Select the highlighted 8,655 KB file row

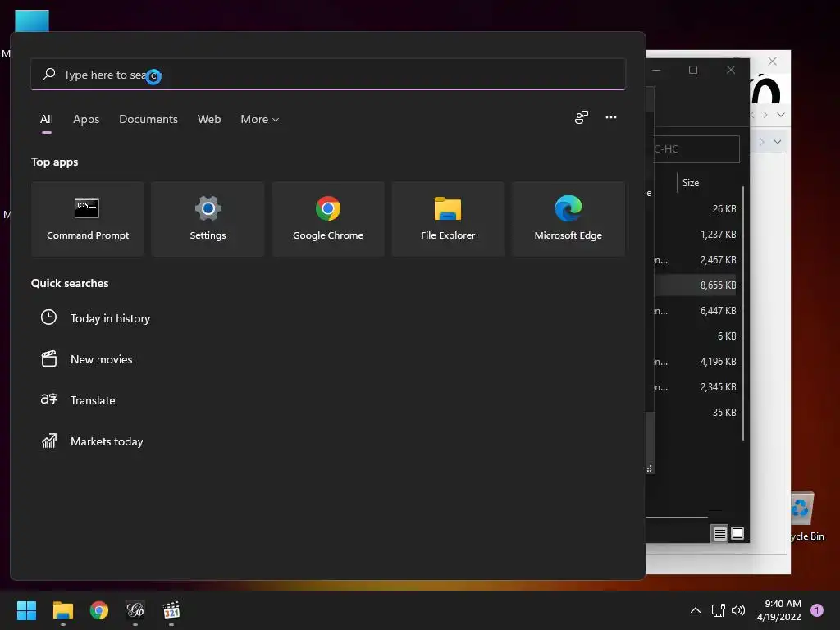[695, 285]
